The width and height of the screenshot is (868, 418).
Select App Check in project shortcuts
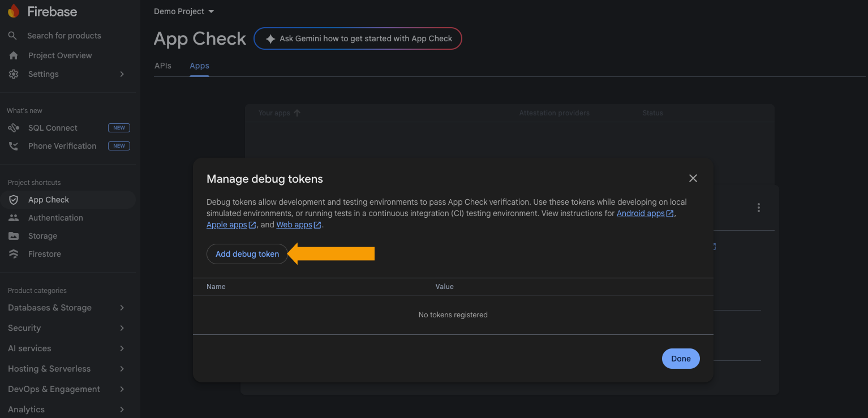[x=68, y=200]
